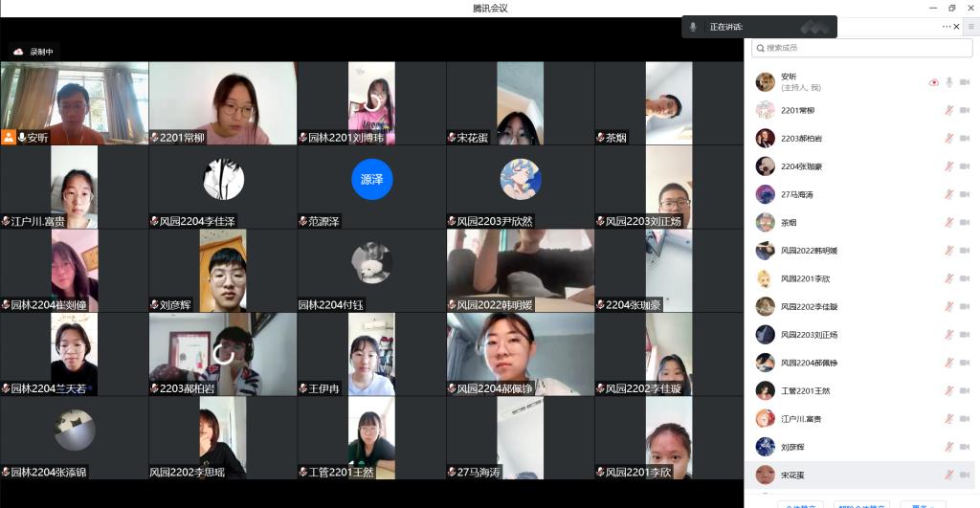Select 风园2202李佳璇 in the member list
The image size is (980, 508).
(x=809, y=306)
